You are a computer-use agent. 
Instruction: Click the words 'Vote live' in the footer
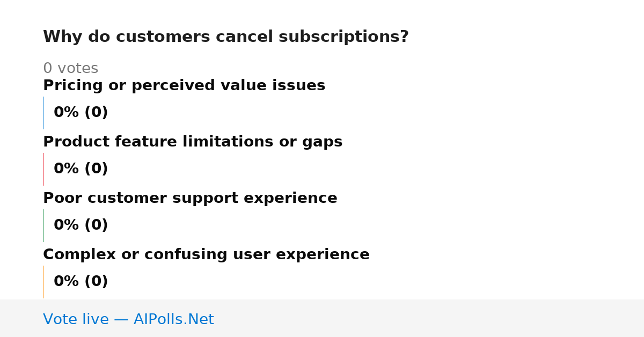[x=76, y=320]
